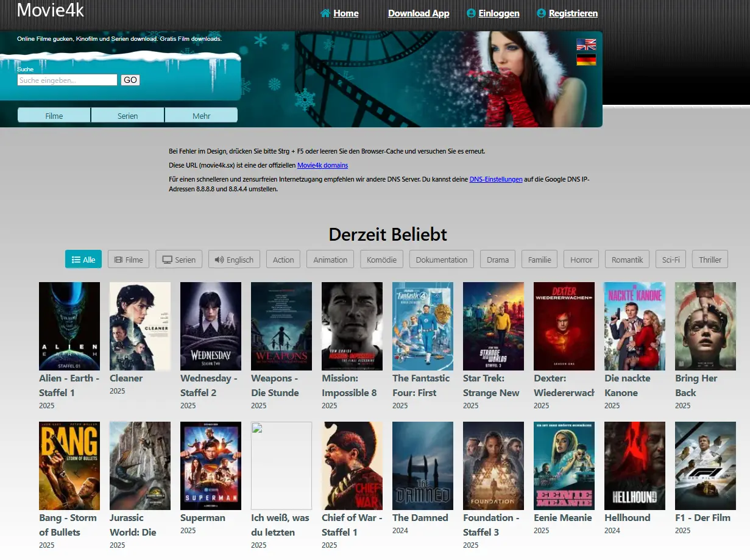Filter by Serien with monitor icon
The width and height of the screenshot is (750, 560).
(x=179, y=260)
